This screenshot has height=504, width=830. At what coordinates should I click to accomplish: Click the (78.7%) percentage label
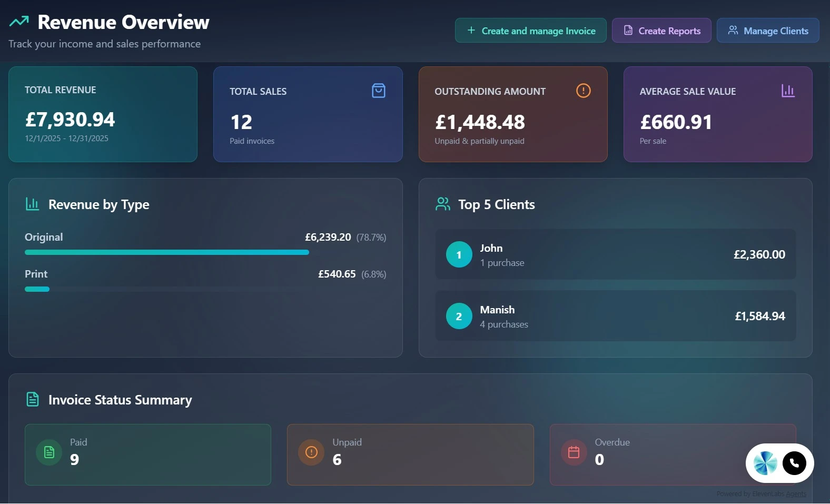371,238
